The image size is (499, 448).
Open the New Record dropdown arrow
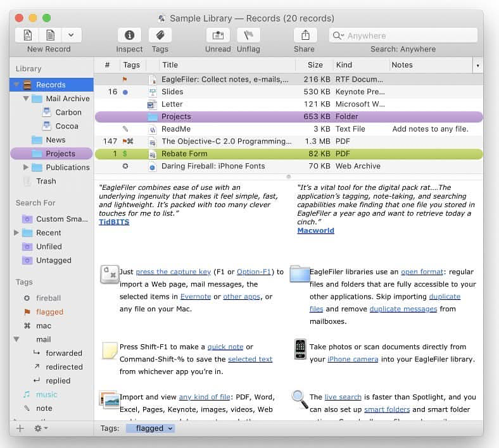tap(71, 35)
